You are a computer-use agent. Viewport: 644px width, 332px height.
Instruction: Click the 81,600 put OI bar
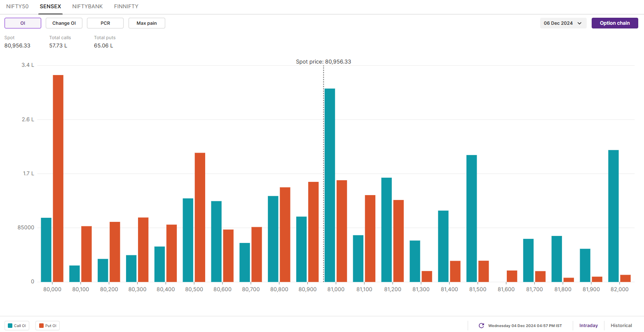512,276
